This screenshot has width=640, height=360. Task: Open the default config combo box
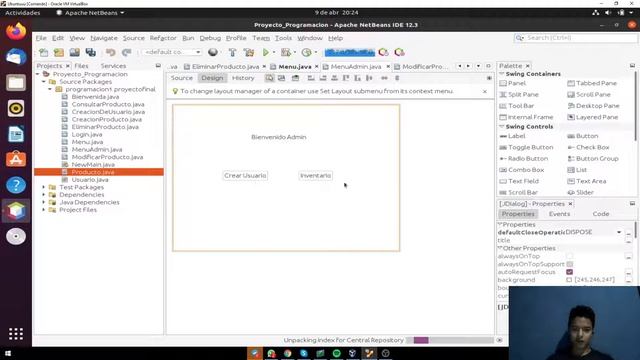(171, 52)
